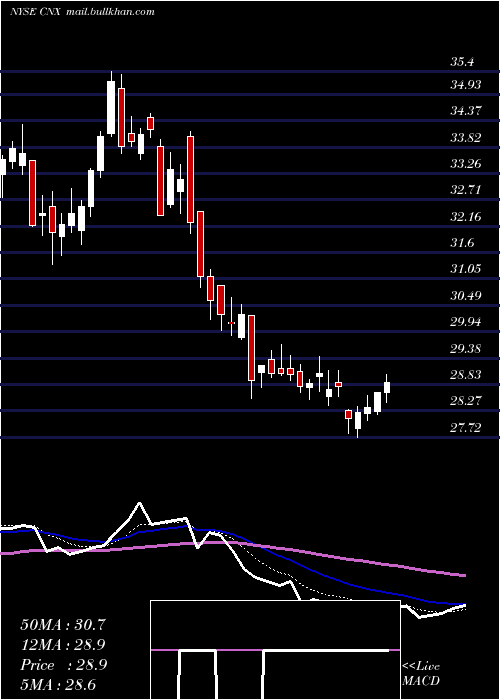Click the pink 50MA line's right end
The image size is (500, 700).
pos(464,576)
